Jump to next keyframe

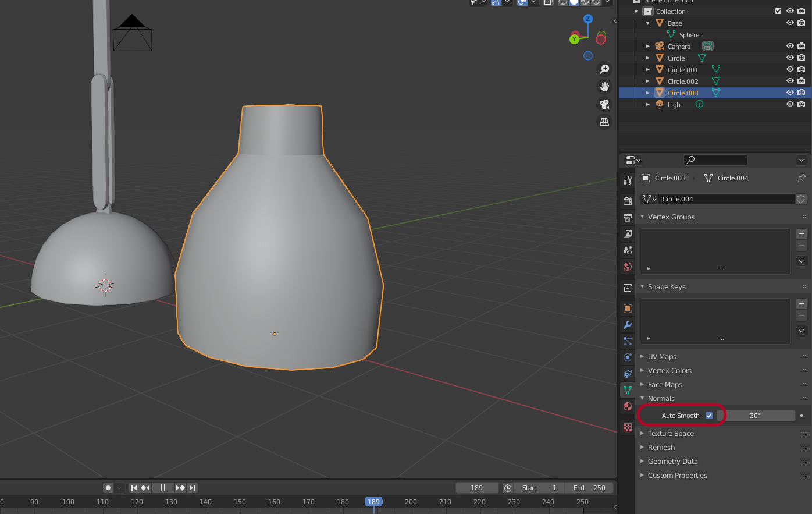(x=180, y=488)
